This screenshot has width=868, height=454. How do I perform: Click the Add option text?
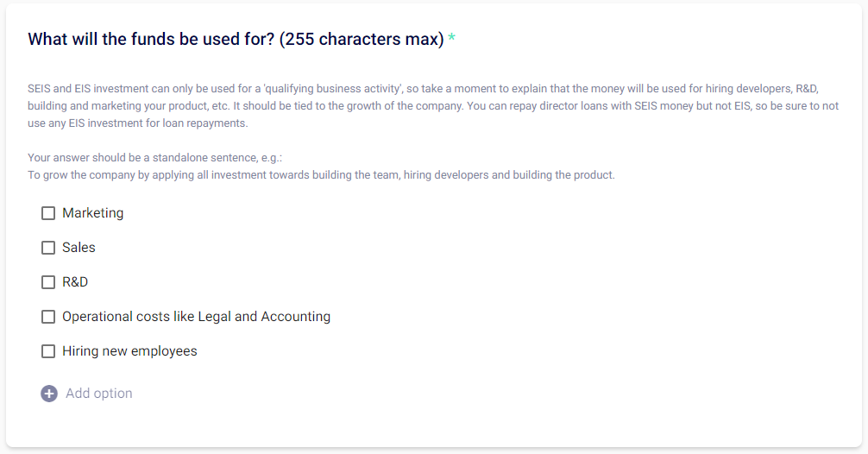pyautogui.click(x=99, y=394)
